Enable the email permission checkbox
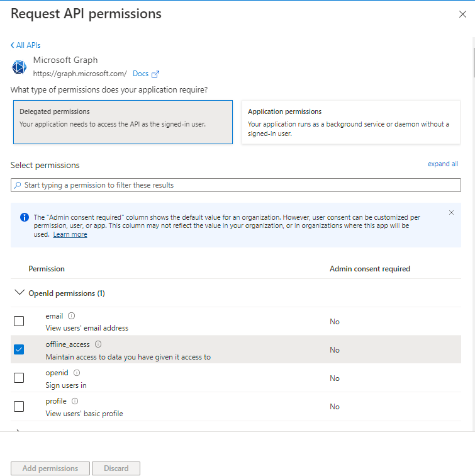475x476 pixels. [x=19, y=321]
